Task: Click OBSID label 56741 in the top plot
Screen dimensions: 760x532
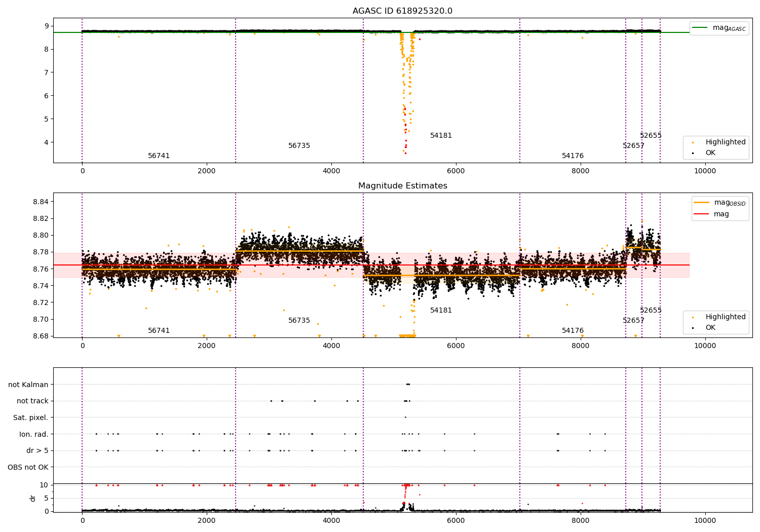Action: [x=159, y=156]
